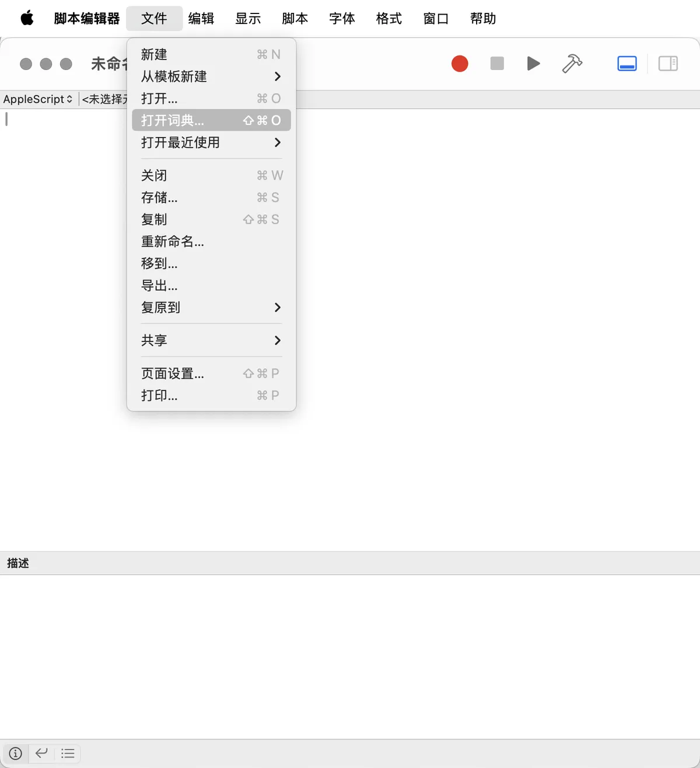Choose 重新命名... menu item
700x768 pixels.
pos(211,242)
